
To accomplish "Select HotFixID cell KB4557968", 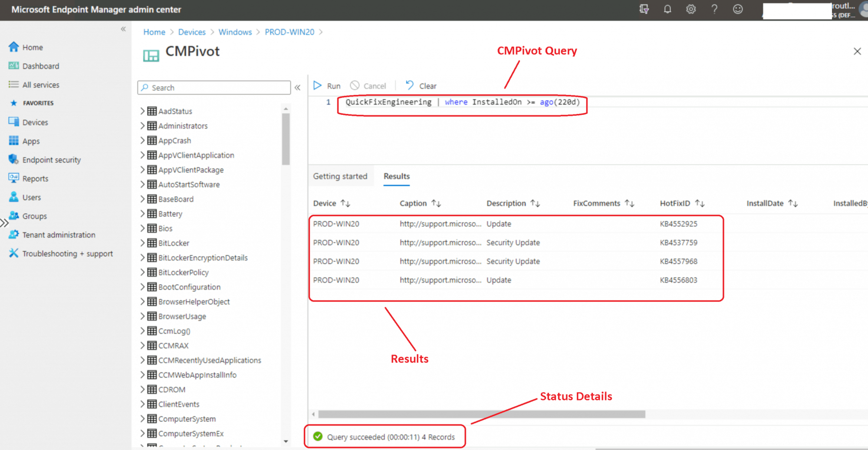I will coord(679,261).
